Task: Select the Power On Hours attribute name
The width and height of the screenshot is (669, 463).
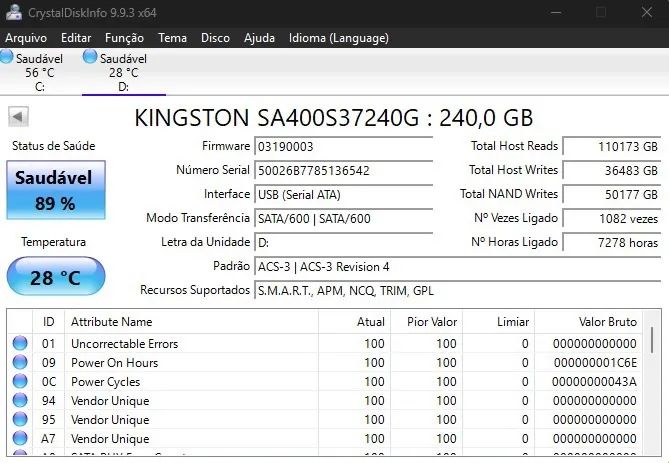Action: (114, 363)
